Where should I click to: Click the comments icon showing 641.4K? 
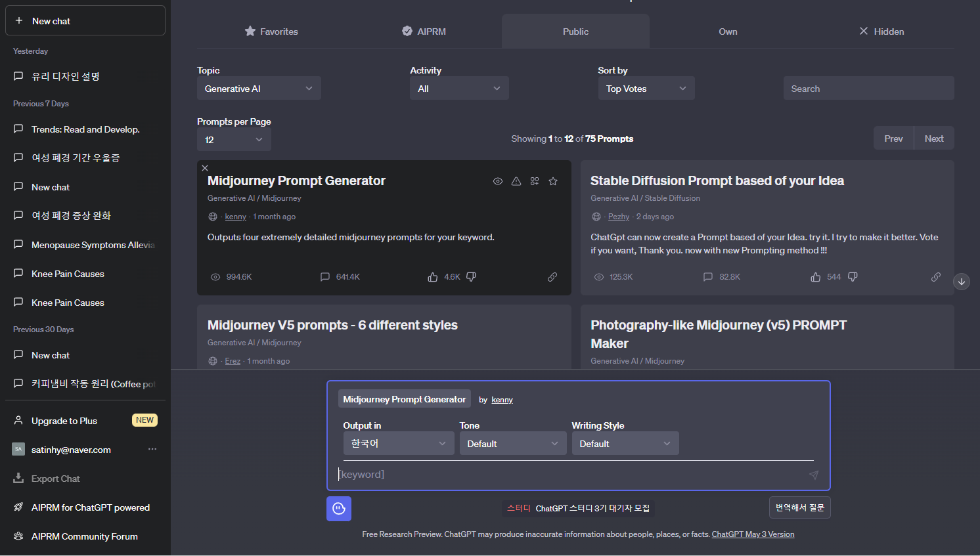pos(324,277)
